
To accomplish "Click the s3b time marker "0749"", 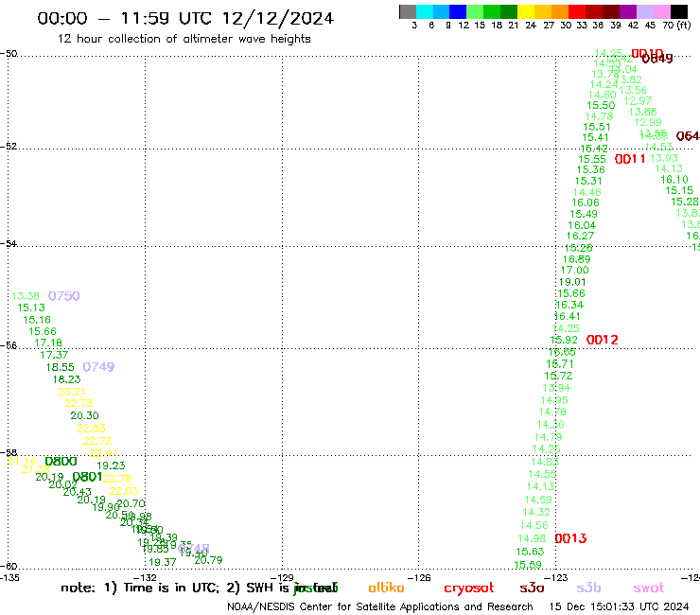I will pyautogui.click(x=98, y=367).
